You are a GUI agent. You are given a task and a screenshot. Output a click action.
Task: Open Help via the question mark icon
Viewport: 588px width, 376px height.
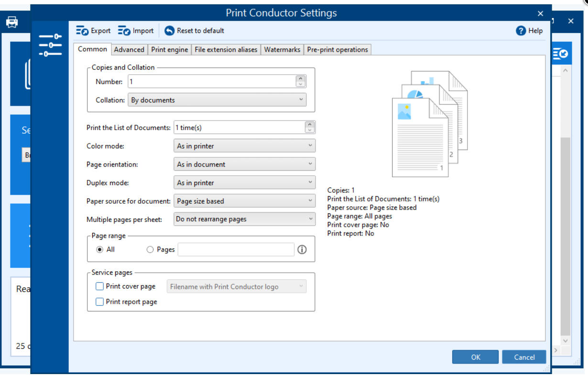click(x=521, y=31)
